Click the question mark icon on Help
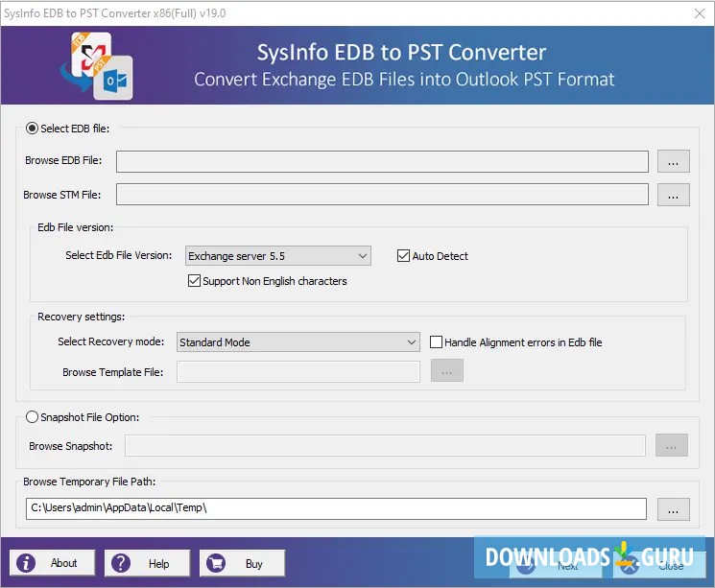The image size is (715, 588). tap(121, 563)
